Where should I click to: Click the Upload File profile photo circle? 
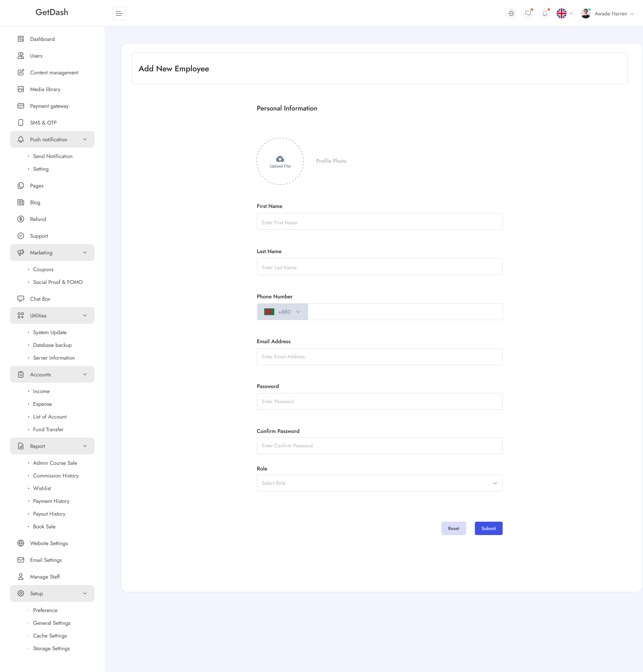click(x=280, y=161)
